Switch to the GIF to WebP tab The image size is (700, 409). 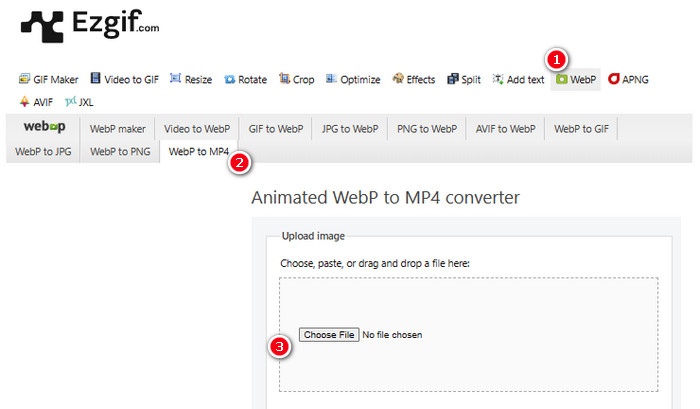click(275, 129)
